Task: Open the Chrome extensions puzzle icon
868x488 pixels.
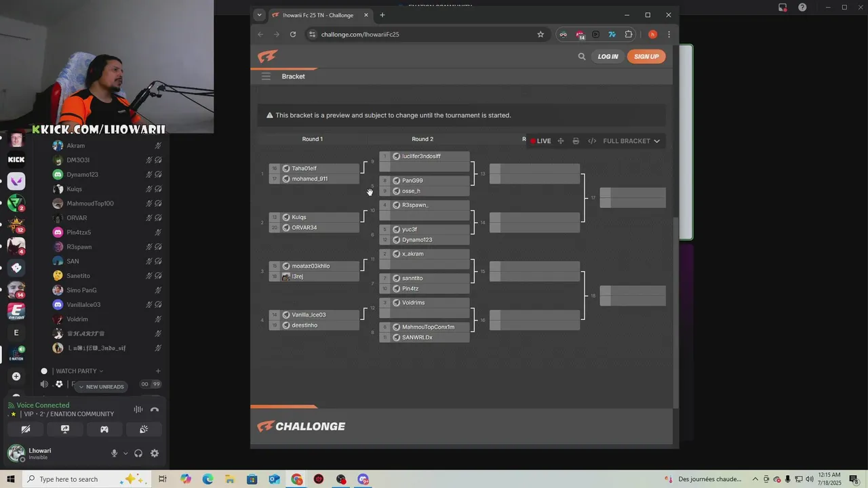Action: [x=629, y=35]
